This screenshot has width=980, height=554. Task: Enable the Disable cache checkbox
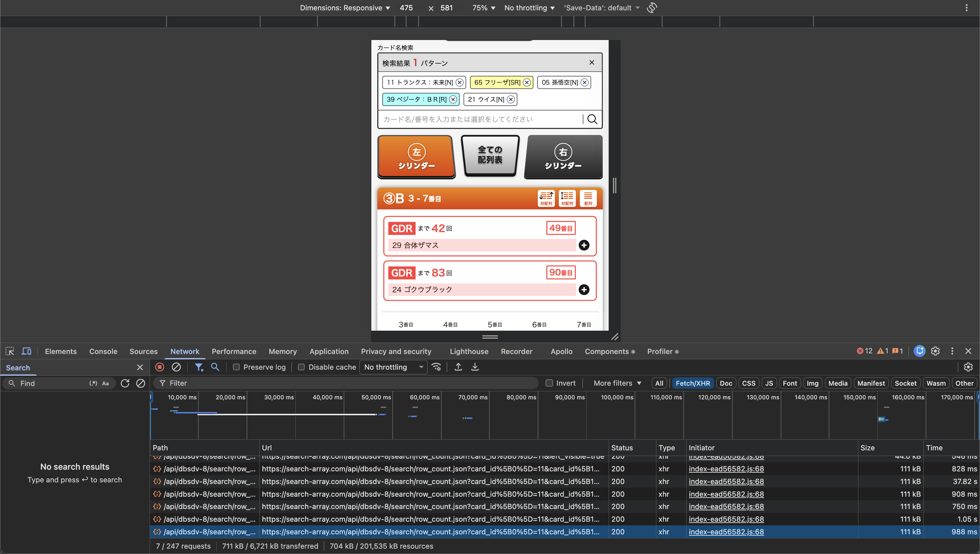(301, 367)
